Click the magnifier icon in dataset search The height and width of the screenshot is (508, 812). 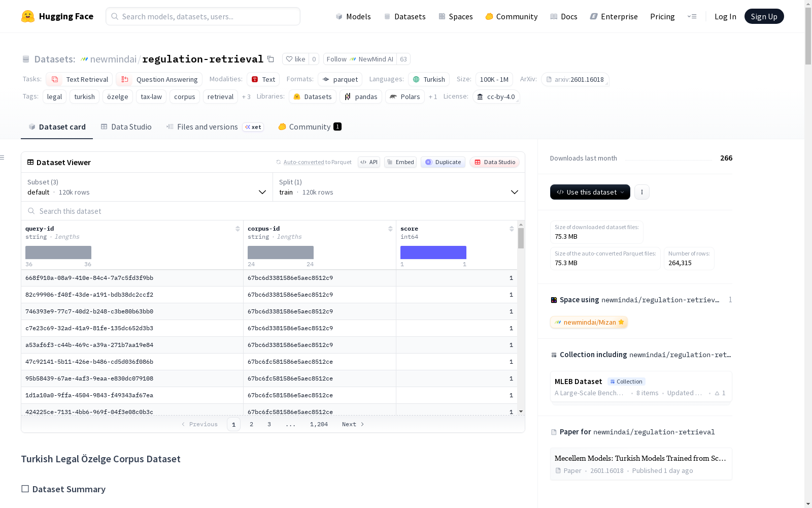point(31,211)
